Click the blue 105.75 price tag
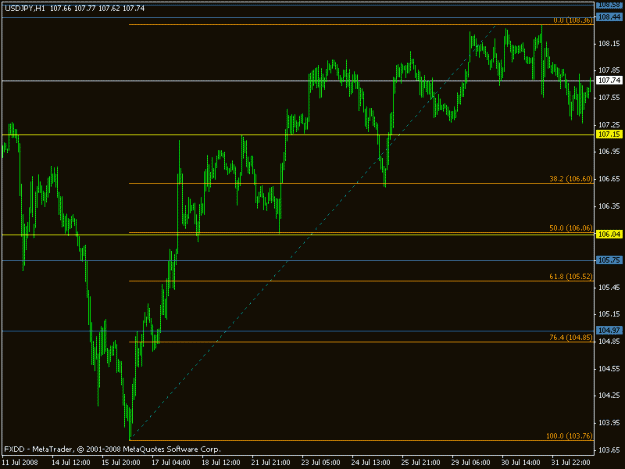Image resolution: width=625 pixels, height=469 pixels. tap(609, 260)
